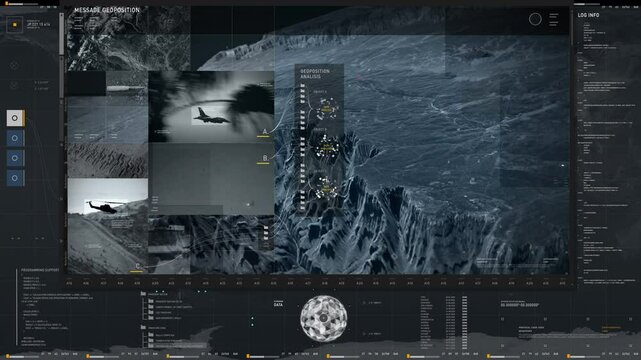Click the yellow square indicator icon
The image size is (641, 360).
[15, 25]
